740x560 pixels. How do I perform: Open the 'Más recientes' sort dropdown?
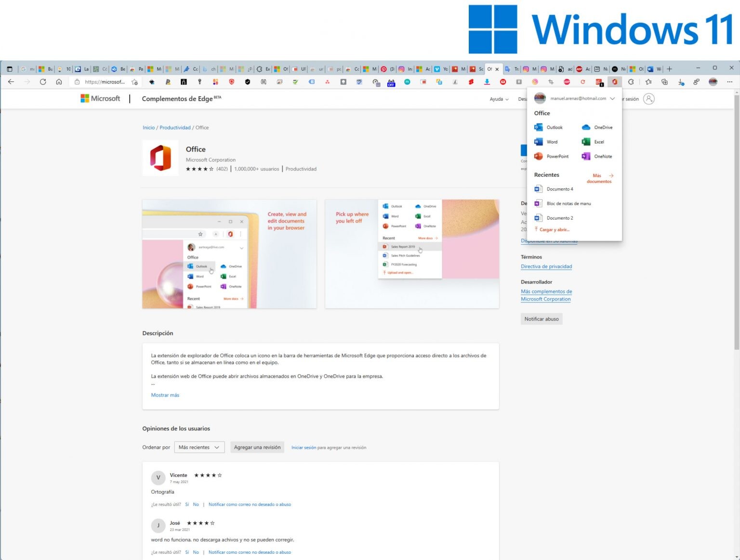(x=199, y=447)
